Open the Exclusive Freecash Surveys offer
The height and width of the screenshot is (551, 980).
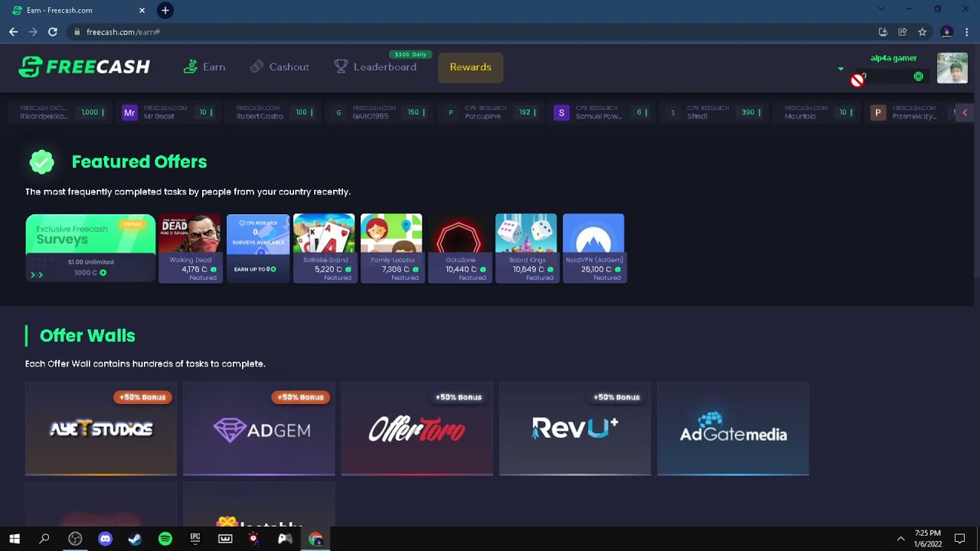pos(90,248)
